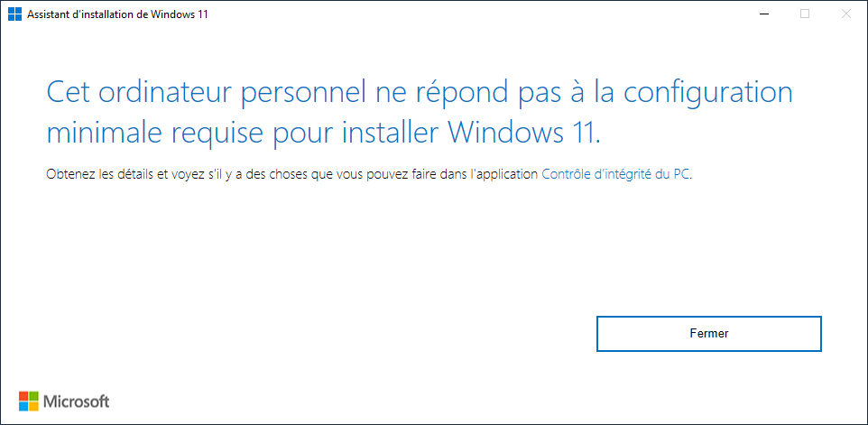
Task: Click the four-color Microsoft logo
Action: coord(28,402)
